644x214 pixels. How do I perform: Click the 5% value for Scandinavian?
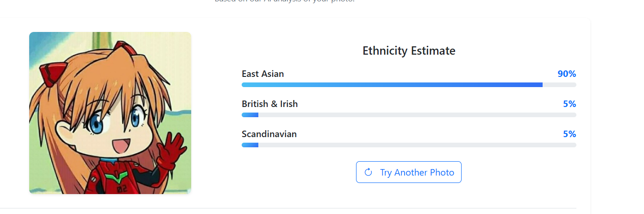[569, 134]
